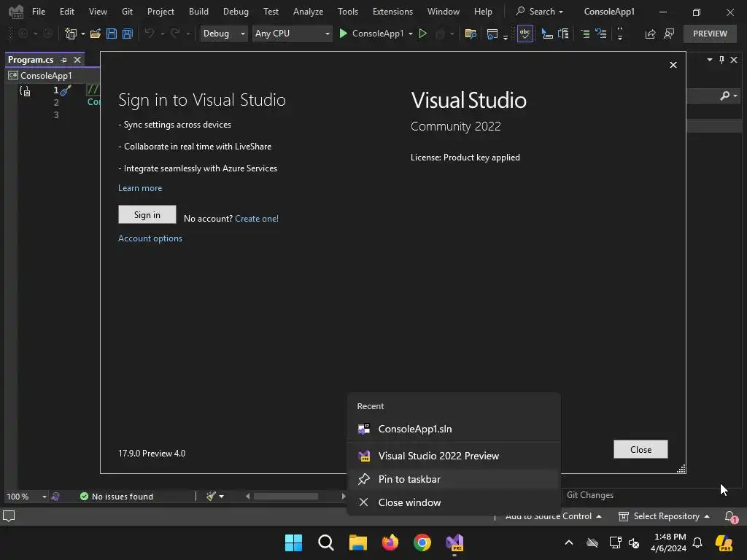This screenshot has height=560, width=747.
Task: Click the Undo arrow icon
Action: click(150, 34)
